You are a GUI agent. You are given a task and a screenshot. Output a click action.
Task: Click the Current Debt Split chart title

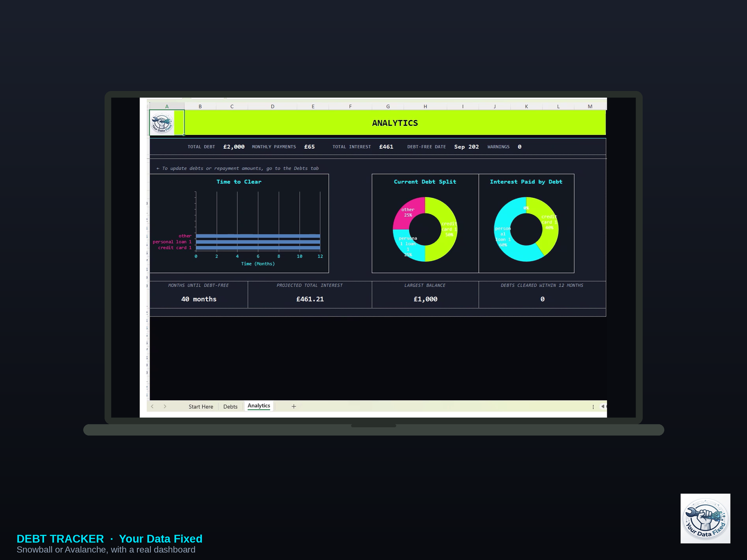[x=425, y=182]
